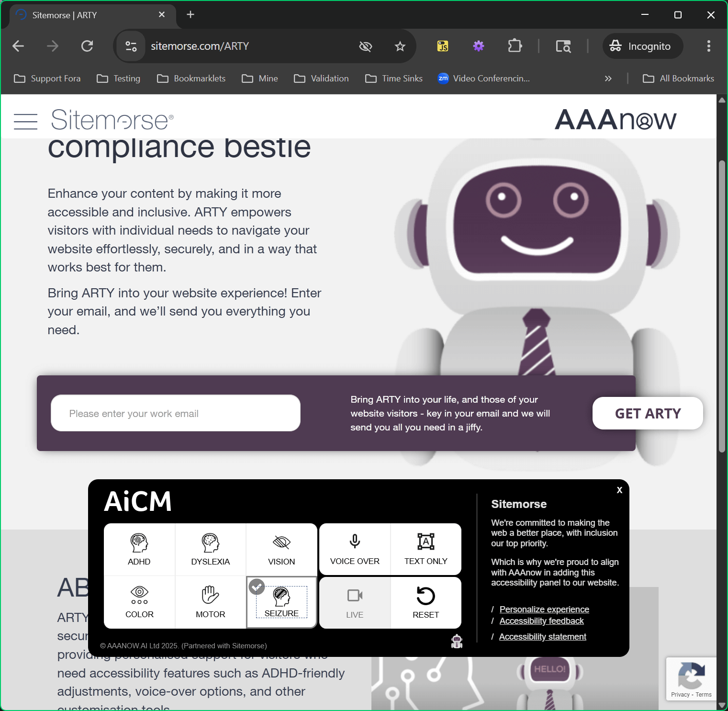The height and width of the screenshot is (711, 728).
Task: Toggle the checked SEIZURE profile
Action: tap(281, 602)
